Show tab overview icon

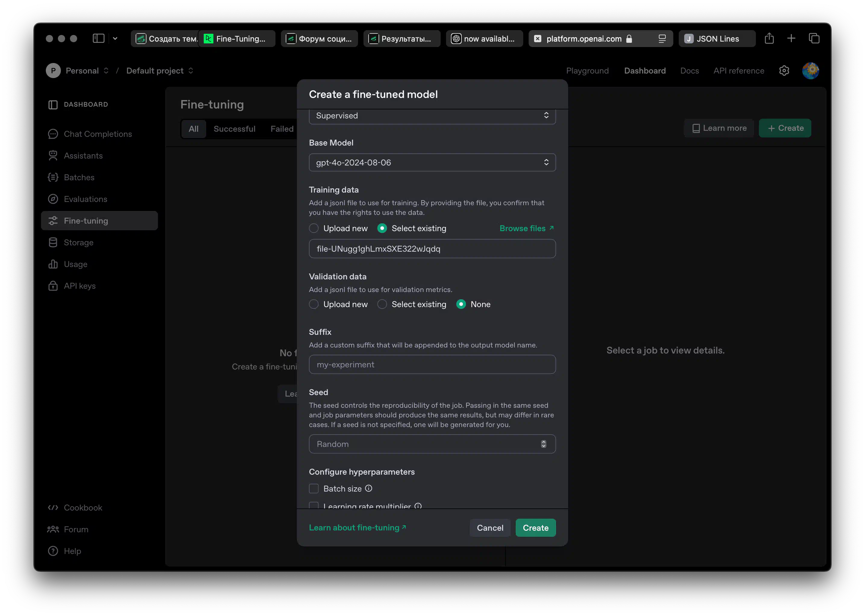[x=814, y=38]
